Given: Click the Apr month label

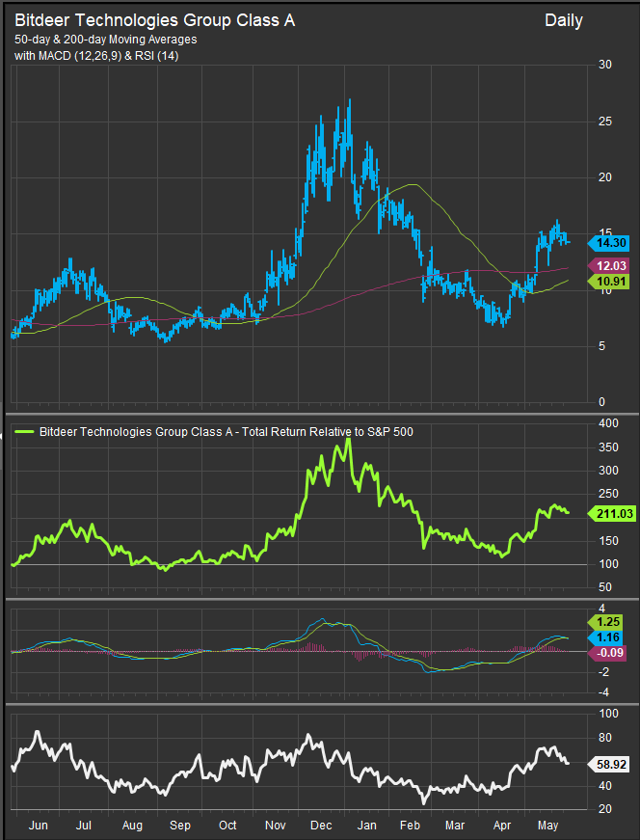Looking at the screenshot, I should point(502,826).
